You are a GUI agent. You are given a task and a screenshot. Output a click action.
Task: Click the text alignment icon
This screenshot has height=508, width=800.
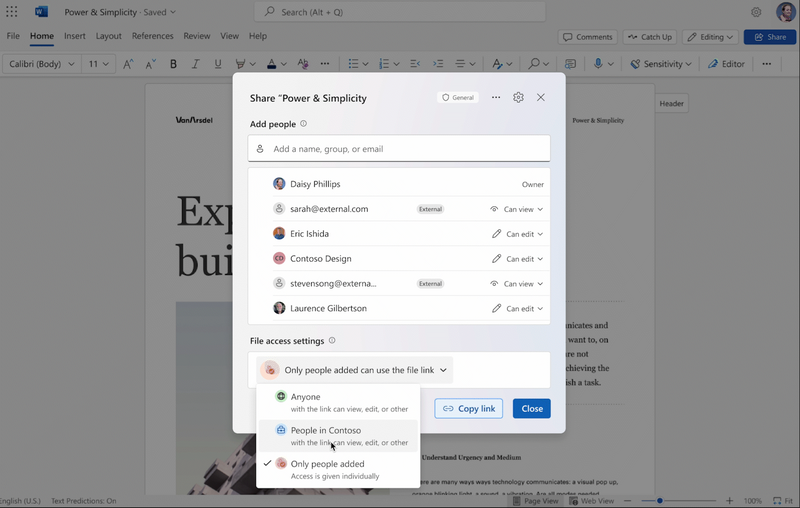pos(460,64)
